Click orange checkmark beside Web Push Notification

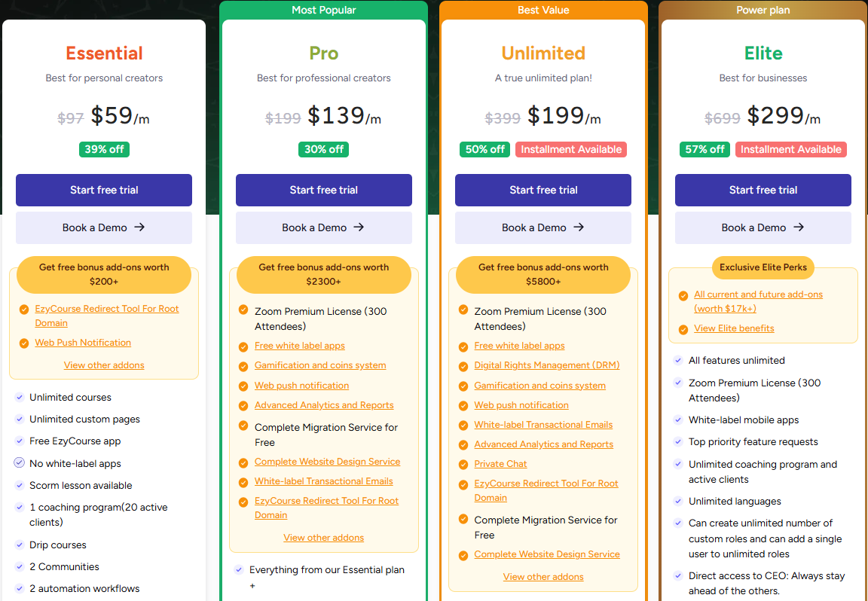24,343
